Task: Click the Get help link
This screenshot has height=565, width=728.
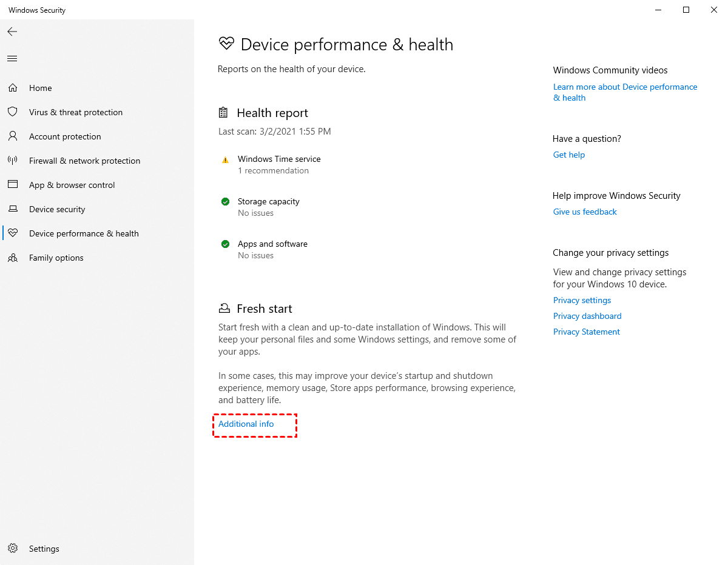Action: click(x=569, y=155)
